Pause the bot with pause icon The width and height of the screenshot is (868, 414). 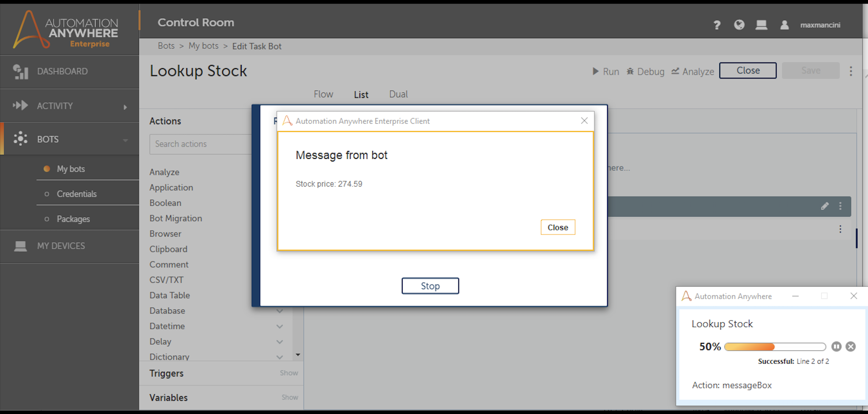[x=836, y=347]
